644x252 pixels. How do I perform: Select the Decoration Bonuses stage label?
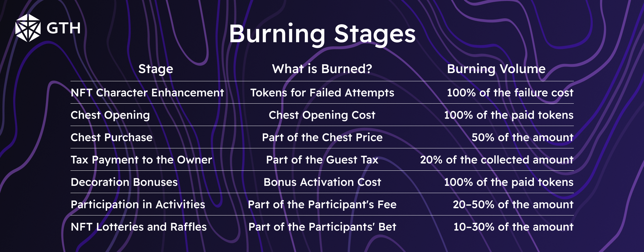pos(124,182)
